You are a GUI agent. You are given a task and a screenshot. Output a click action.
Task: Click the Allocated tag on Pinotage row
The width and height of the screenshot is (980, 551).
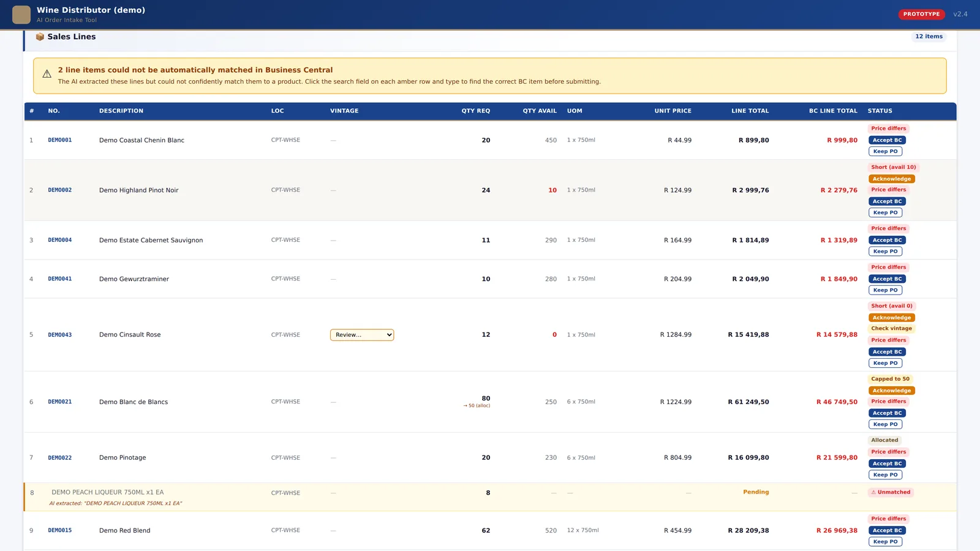884,440
